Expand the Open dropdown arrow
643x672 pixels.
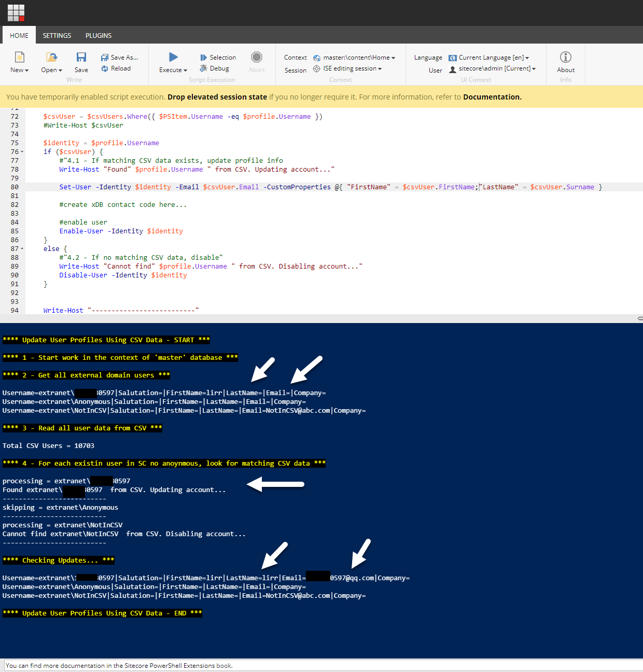tap(60, 71)
